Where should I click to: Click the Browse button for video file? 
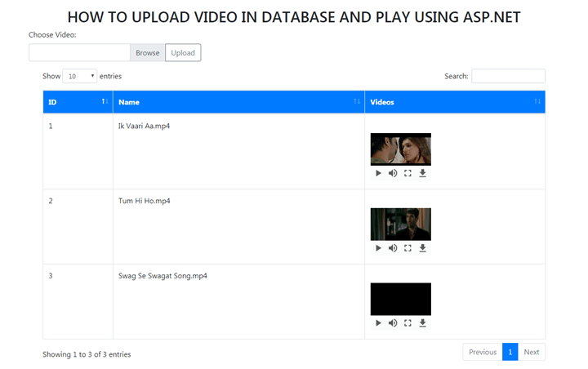pyautogui.click(x=147, y=53)
